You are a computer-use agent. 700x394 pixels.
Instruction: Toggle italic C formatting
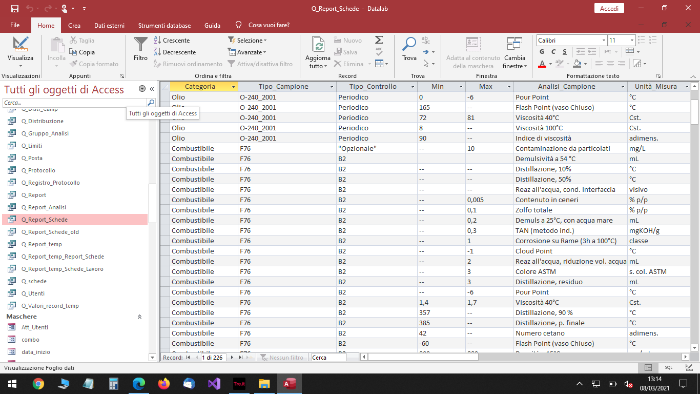click(x=554, y=52)
